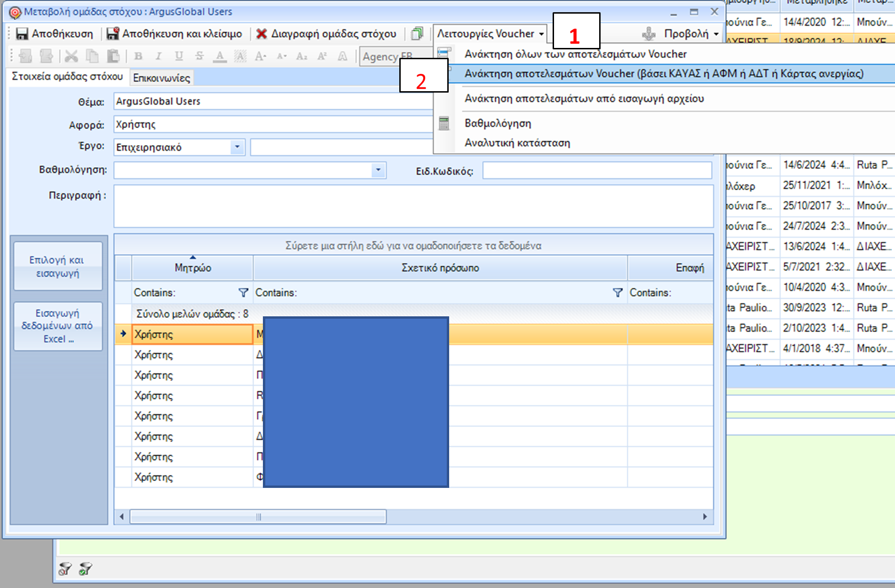Click the Paste clipboard icon
Screen dimensions: 895x588
(113, 56)
